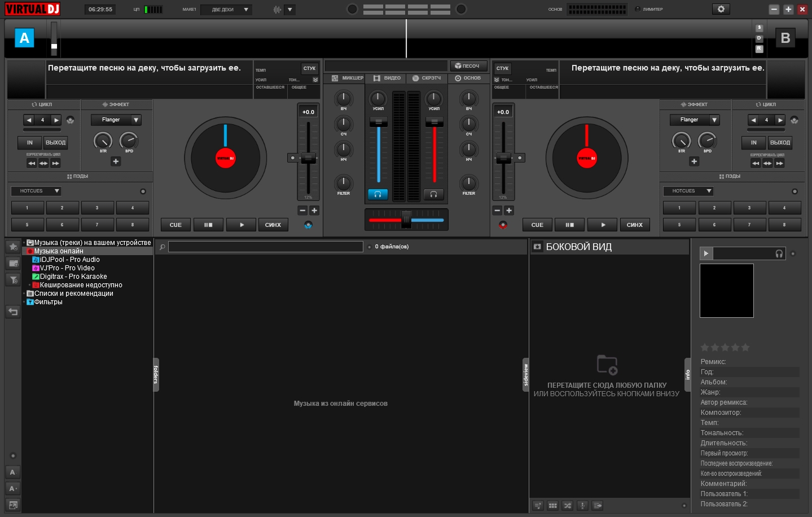The width and height of the screenshot is (812, 517).
Task: Click the filter funnel icon in sidebar
Action: (13, 280)
